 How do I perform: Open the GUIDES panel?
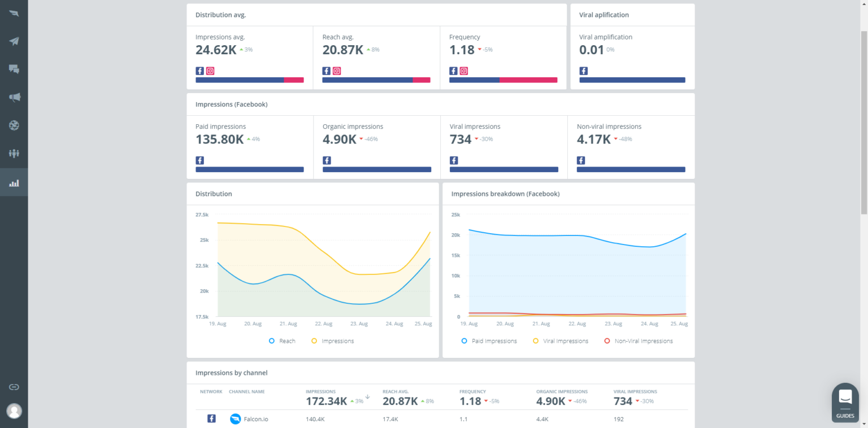point(845,402)
